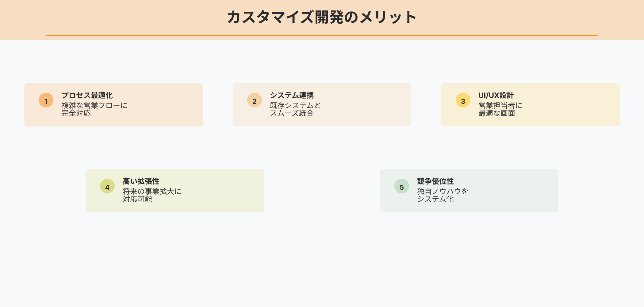This screenshot has height=307, width=644.
Task: Click the green number 4 circle
Action: point(107,186)
